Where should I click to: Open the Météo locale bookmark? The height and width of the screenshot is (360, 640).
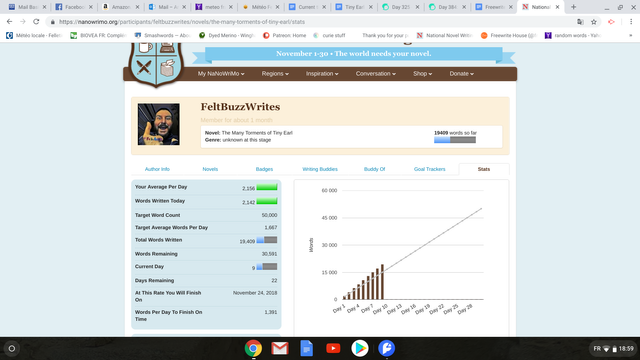[x=34, y=36]
